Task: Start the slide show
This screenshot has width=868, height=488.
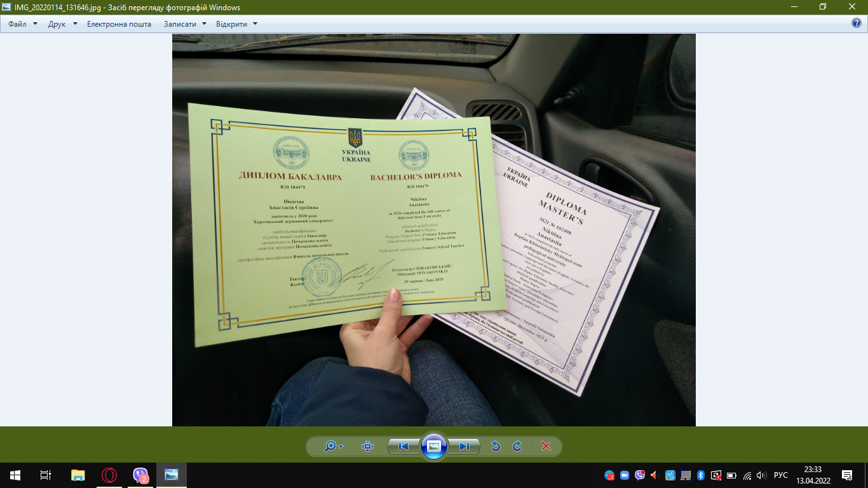Action: [434, 447]
